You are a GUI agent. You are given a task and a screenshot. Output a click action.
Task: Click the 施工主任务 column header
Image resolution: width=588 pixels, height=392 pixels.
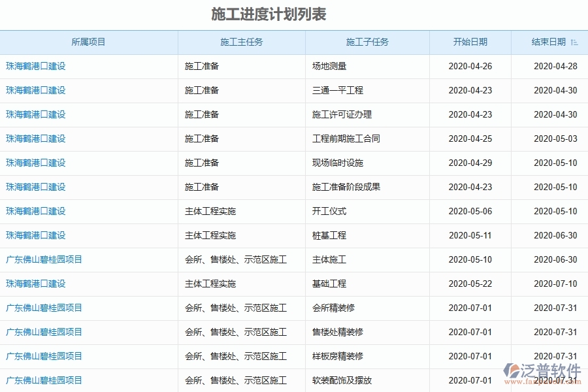click(242, 41)
